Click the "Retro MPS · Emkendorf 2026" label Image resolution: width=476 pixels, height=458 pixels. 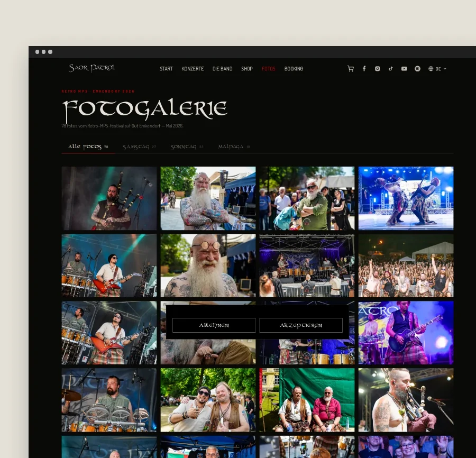pyautogui.click(x=98, y=91)
